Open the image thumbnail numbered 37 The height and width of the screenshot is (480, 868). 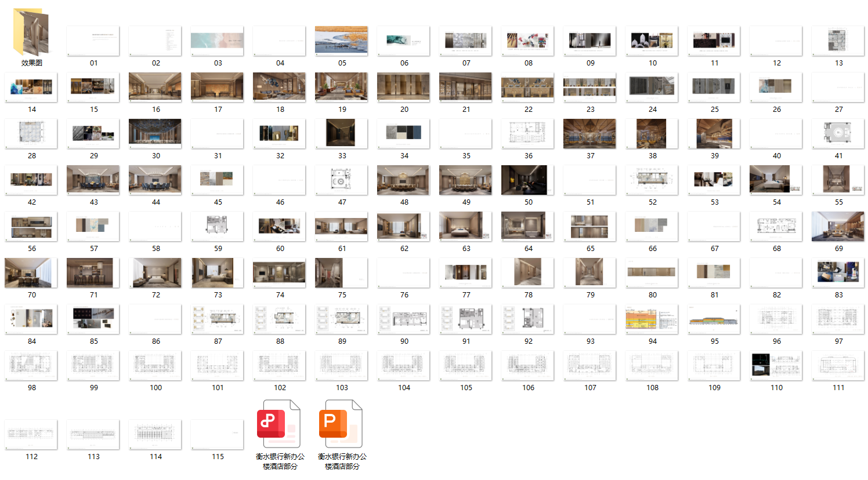pyautogui.click(x=589, y=133)
